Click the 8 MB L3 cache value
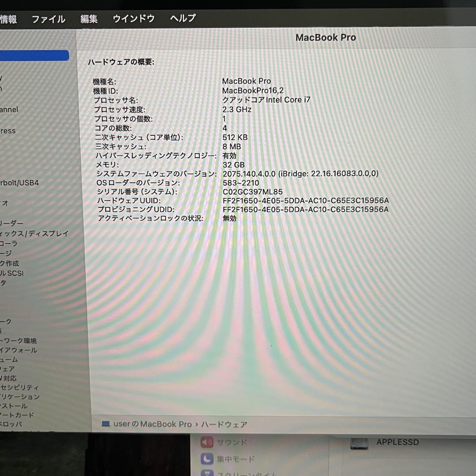This screenshot has width=476, height=476. [x=232, y=147]
